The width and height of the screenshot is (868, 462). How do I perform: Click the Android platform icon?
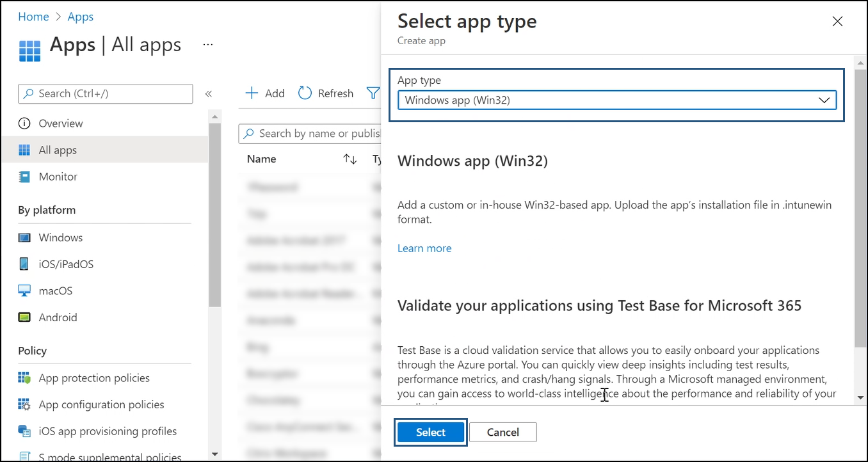click(24, 317)
